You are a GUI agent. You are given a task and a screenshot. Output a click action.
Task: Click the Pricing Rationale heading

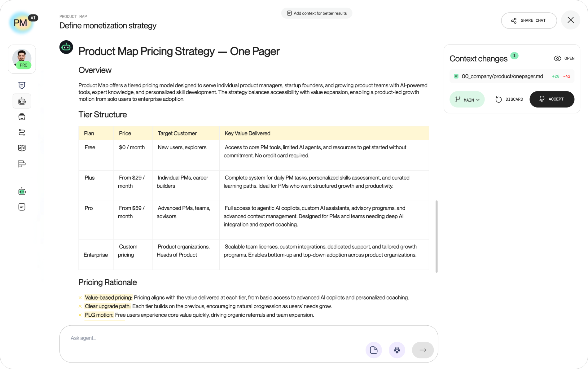point(108,282)
